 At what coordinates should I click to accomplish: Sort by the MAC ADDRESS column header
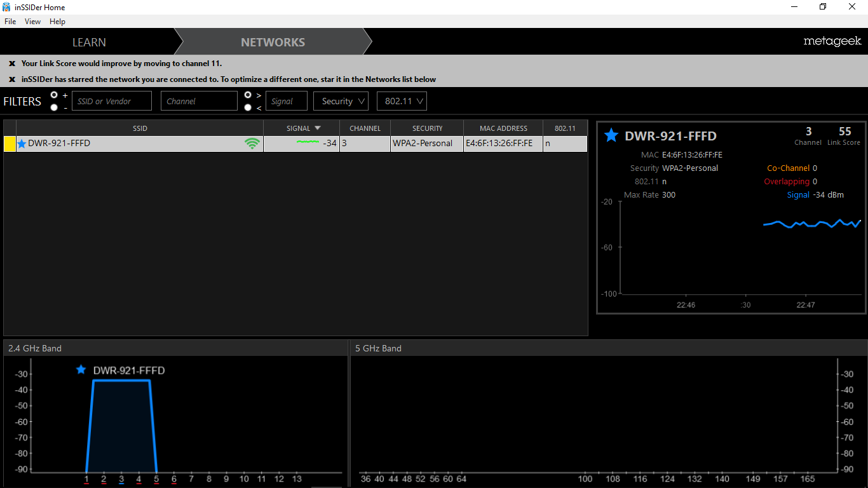(503, 128)
